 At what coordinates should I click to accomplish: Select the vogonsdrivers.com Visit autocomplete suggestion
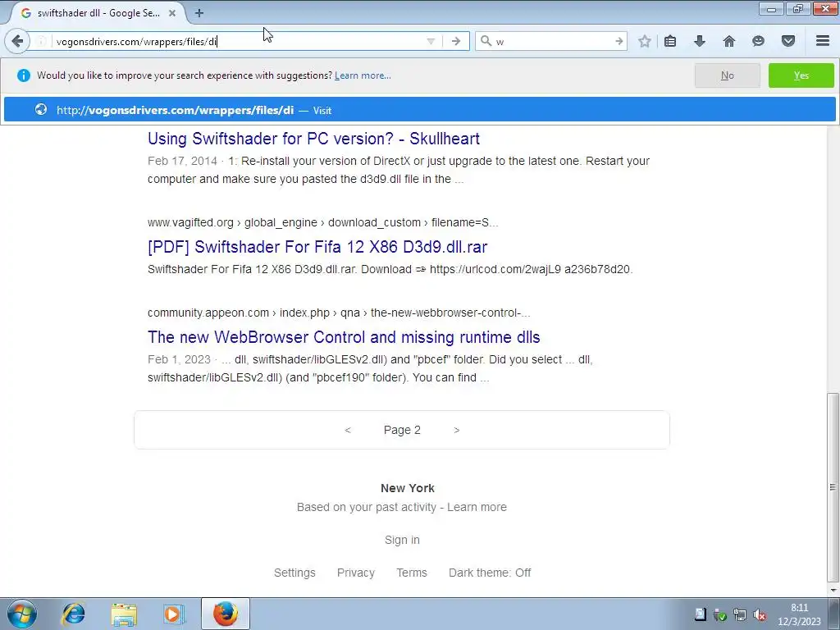click(x=419, y=110)
